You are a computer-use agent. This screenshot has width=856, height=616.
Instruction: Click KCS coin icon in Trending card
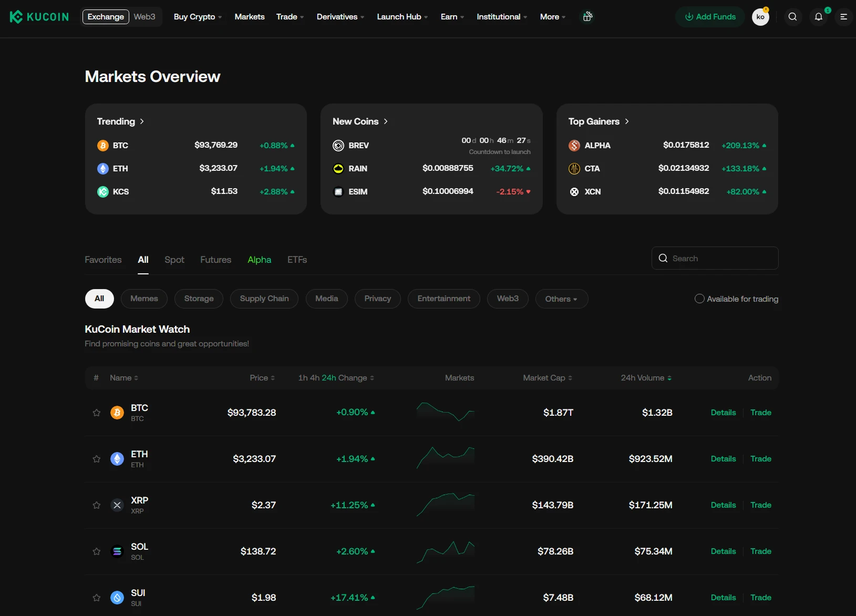pyautogui.click(x=103, y=192)
